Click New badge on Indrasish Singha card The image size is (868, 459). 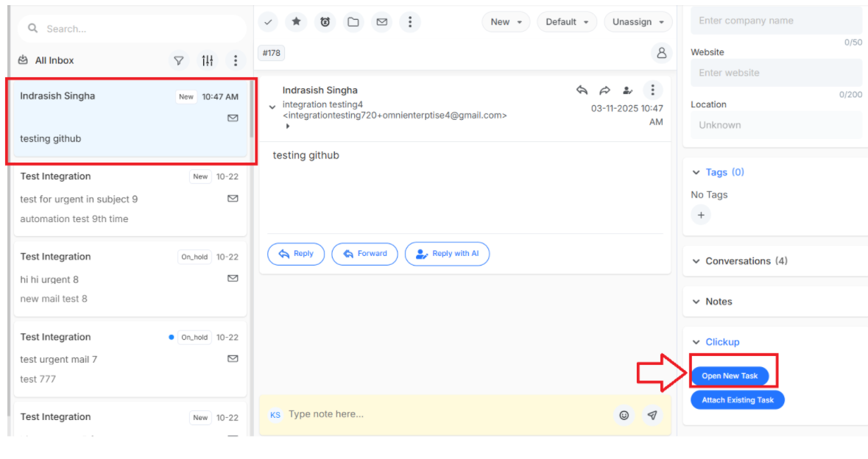pos(186,97)
